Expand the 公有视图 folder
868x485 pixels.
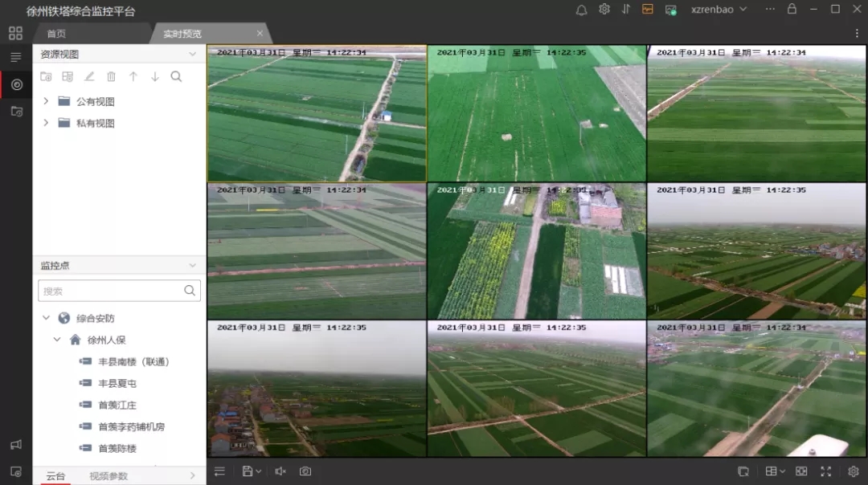(x=46, y=101)
